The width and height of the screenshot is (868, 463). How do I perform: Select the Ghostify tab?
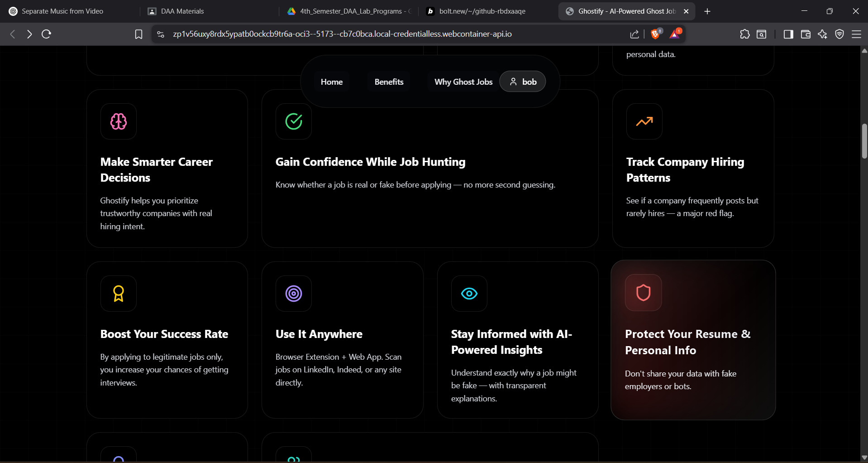[x=627, y=11]
